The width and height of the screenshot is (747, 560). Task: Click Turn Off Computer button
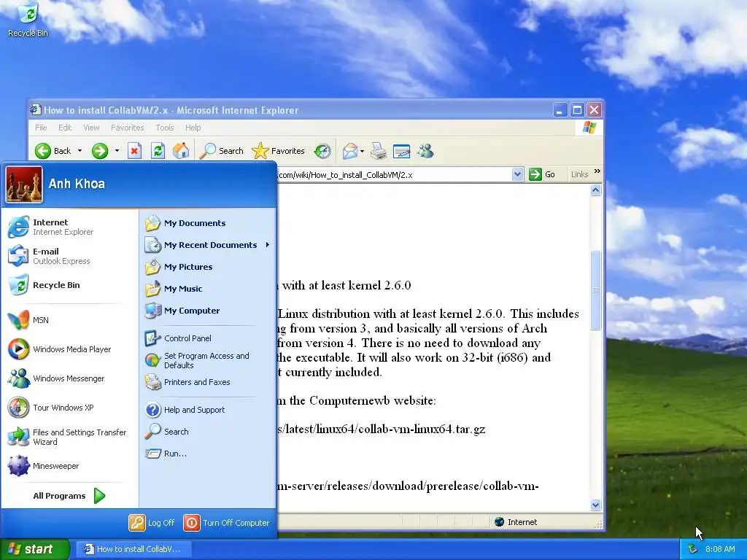click(226, 522)
